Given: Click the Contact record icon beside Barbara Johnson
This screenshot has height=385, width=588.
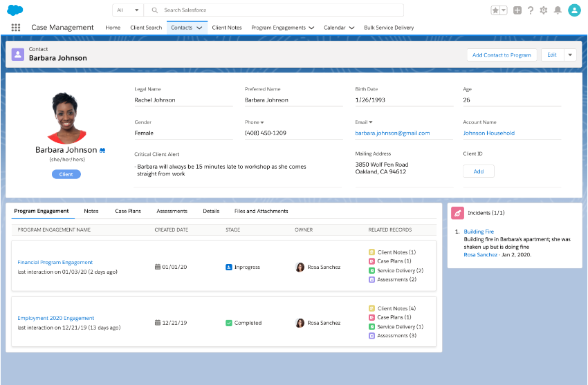Looking at the screenshot, I should click(17, 55).
